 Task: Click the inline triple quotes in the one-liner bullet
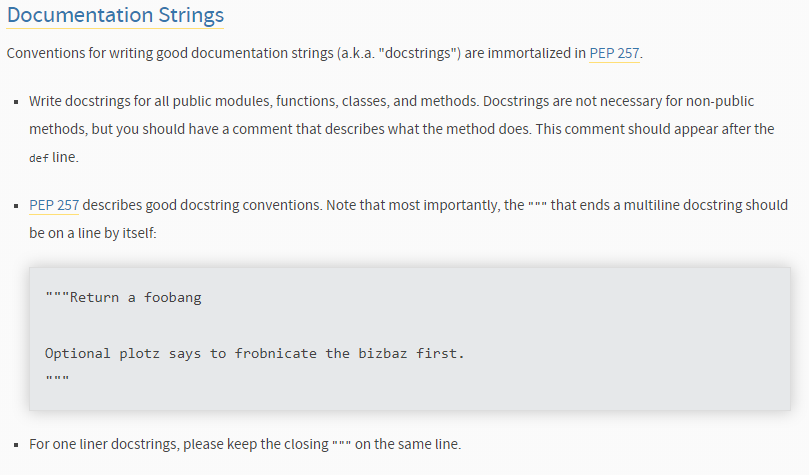[x=342, y=445]
